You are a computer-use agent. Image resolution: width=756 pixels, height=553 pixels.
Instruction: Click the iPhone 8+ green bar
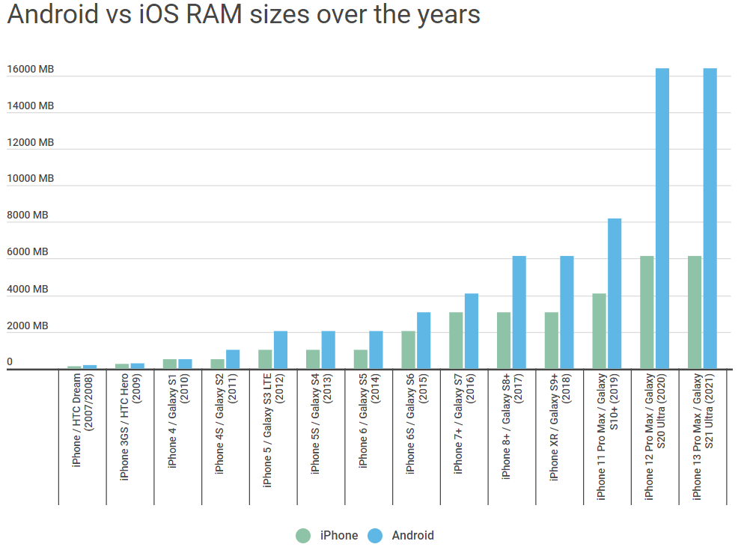(503, 340)
